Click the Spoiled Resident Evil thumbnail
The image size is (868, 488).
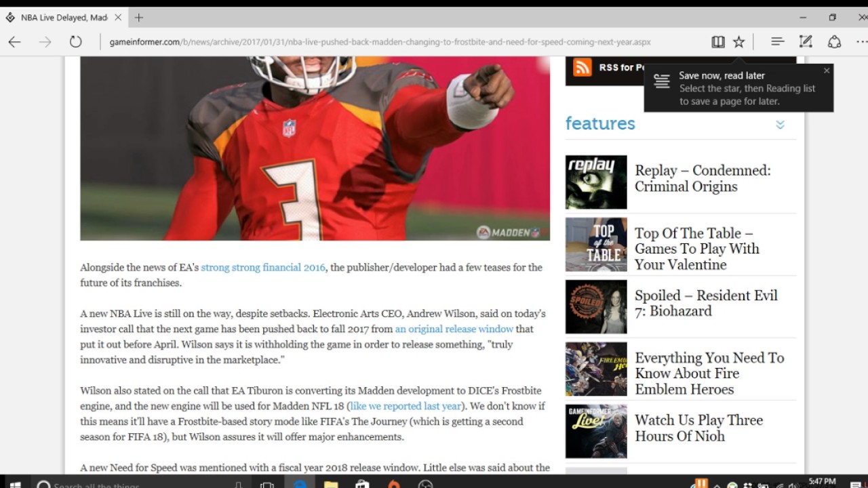click(x=596, y=307)
